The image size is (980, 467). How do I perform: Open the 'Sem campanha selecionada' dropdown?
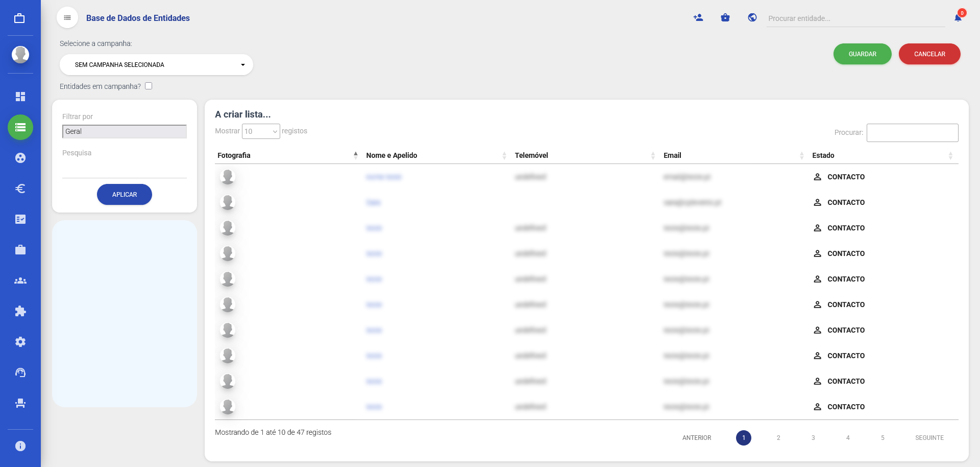pos(156,65)
